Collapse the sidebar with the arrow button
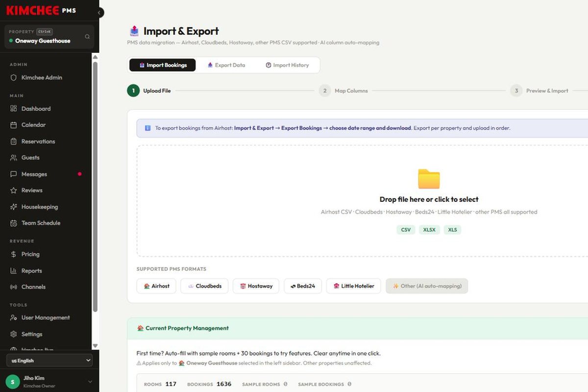 pos(99,13)
